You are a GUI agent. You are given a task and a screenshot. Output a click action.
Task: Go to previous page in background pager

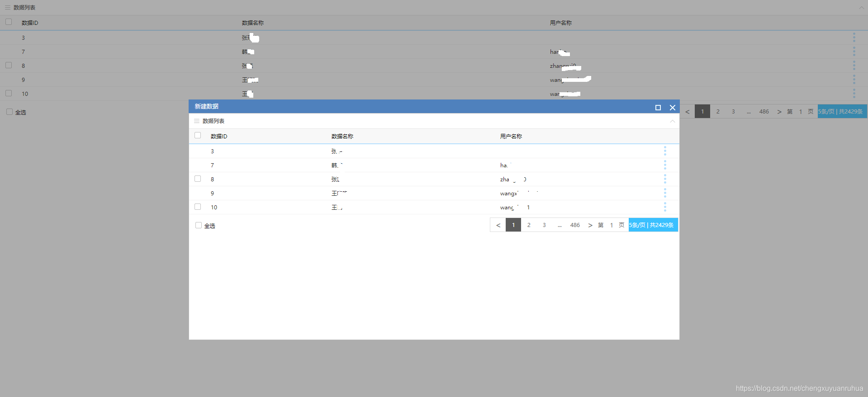[x=687, y=111]
